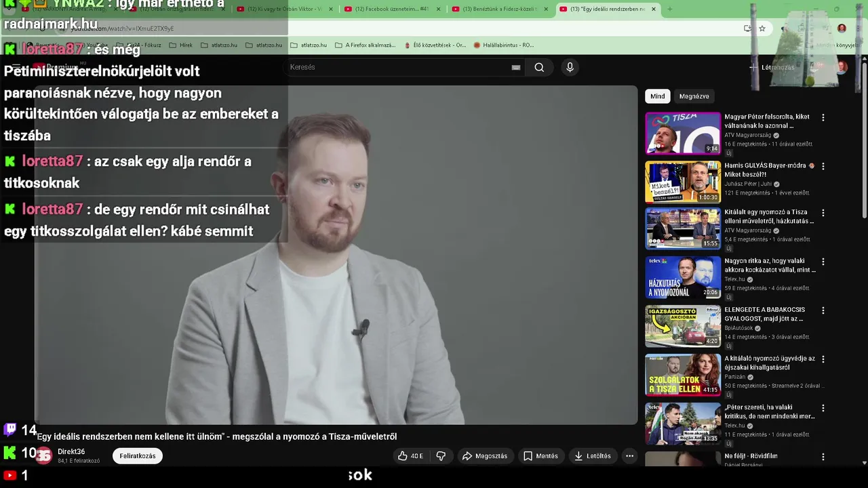The height and width of the screenshot is (488, 868).
Task: Open more actions (three dots) under the video
Action: (x=629, y=456)
